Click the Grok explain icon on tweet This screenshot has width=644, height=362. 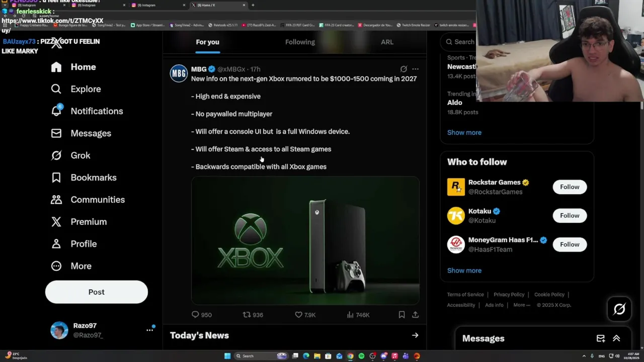coord(404,69)
